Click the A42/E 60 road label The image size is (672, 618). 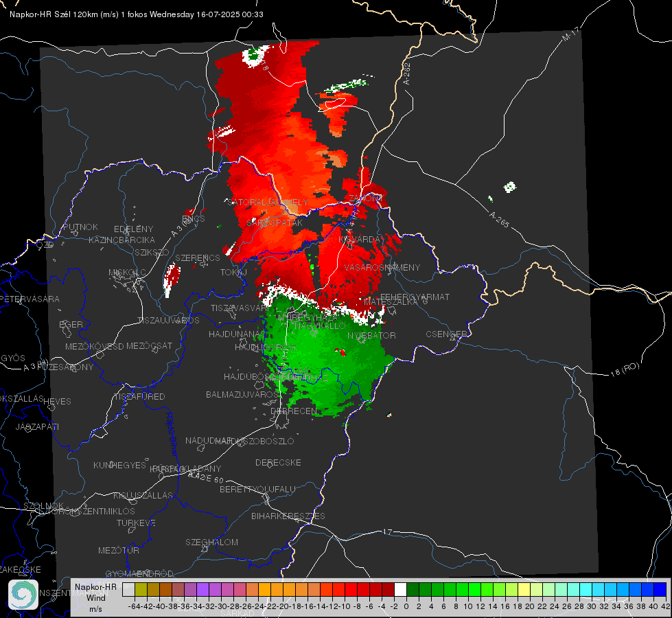tap(206, 477)
